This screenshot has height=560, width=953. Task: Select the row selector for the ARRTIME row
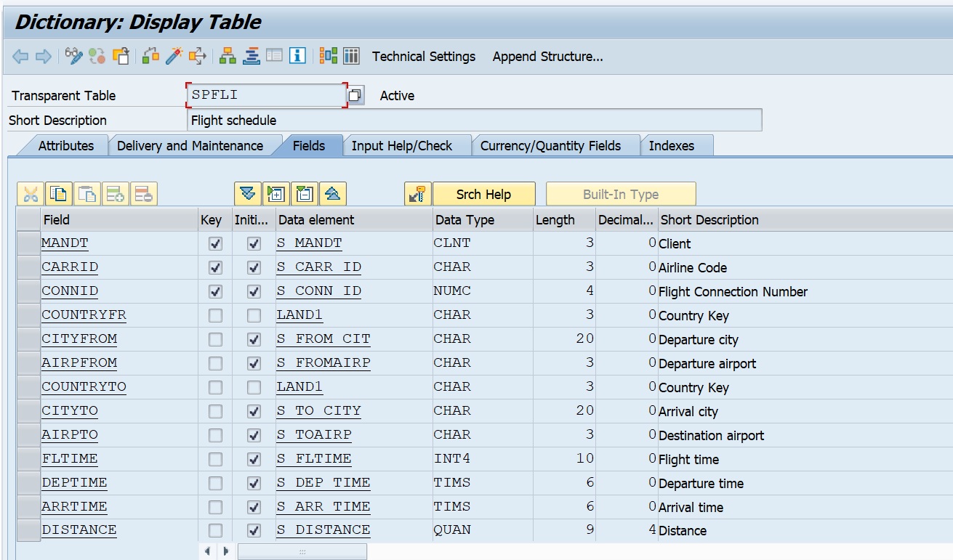tap(28, 506)
